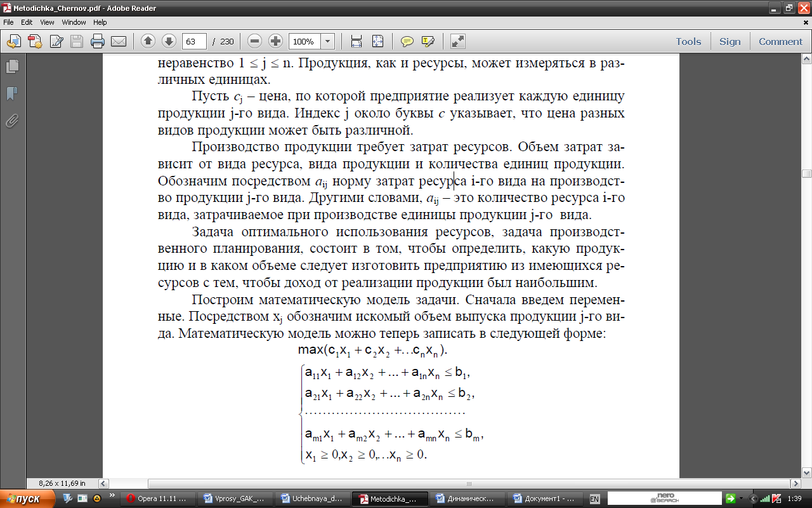Viewport: 812px width, 508px height.
Task: Click first quick launch icon near Start
Action: click(x=68, y=498)
